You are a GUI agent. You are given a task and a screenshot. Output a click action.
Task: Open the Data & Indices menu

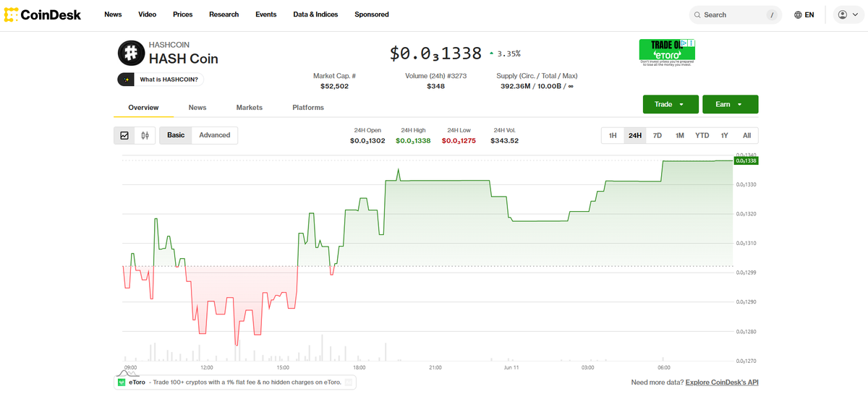click(315, 14)
